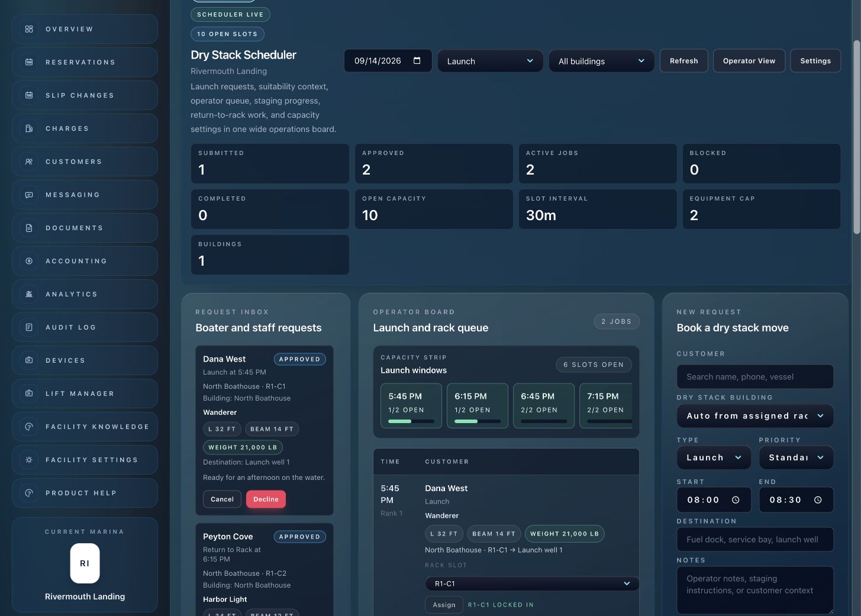Screen dimensions: 861x616
Task: Click the End time clock icon
Action: click(818, 500)
